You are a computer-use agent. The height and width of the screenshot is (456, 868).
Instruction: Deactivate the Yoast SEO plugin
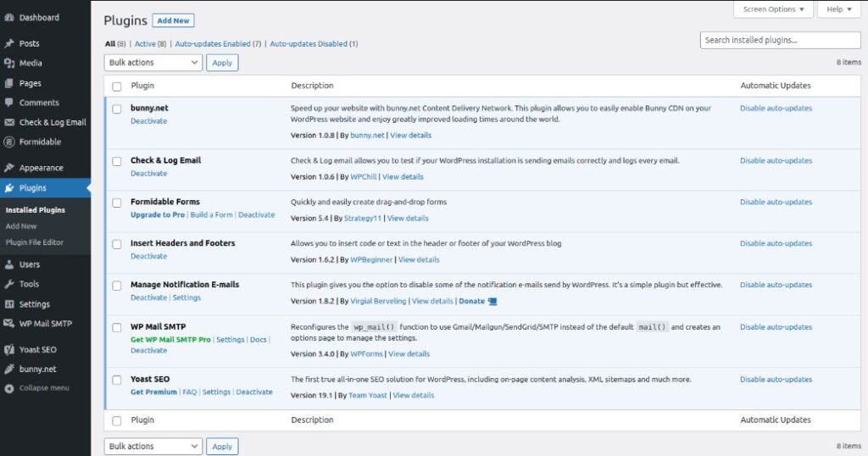point(254,392)
